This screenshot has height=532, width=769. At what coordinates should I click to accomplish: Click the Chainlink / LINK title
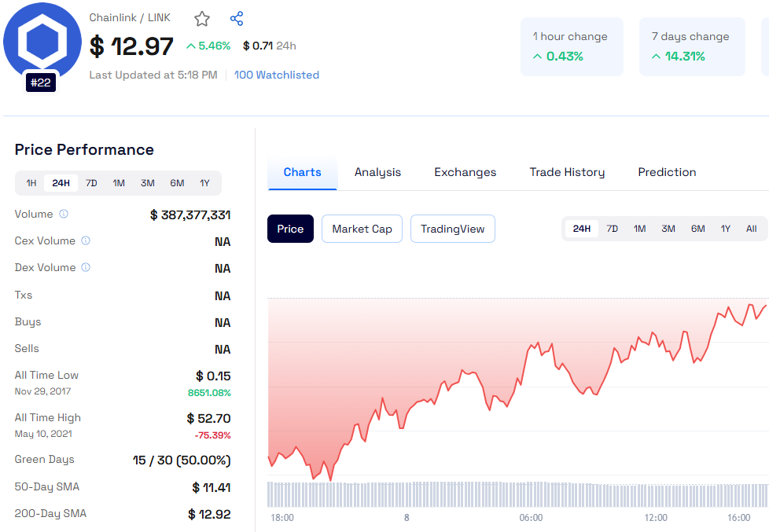130,17
